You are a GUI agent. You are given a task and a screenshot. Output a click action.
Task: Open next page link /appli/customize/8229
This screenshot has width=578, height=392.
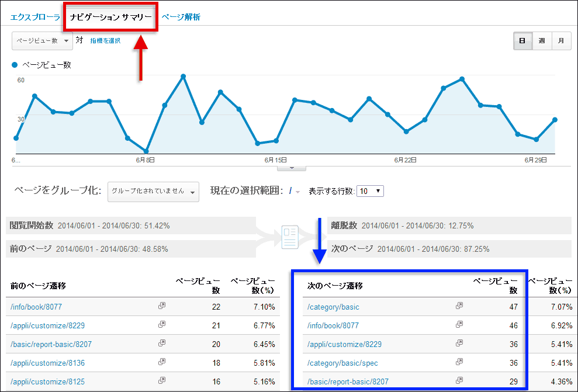click(344, 345)
